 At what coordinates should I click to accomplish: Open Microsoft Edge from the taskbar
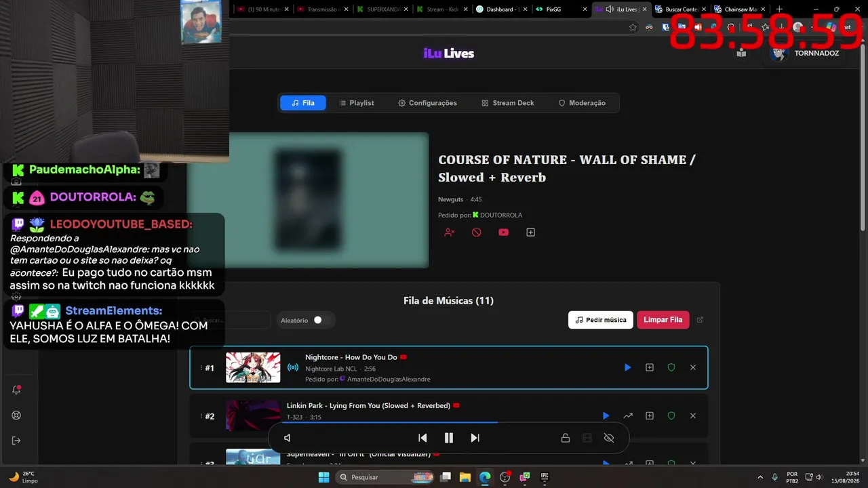485,477
